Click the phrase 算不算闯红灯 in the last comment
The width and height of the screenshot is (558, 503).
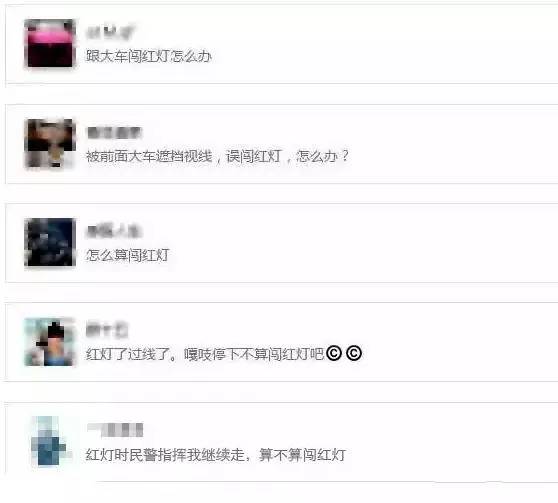click(302, 455)
